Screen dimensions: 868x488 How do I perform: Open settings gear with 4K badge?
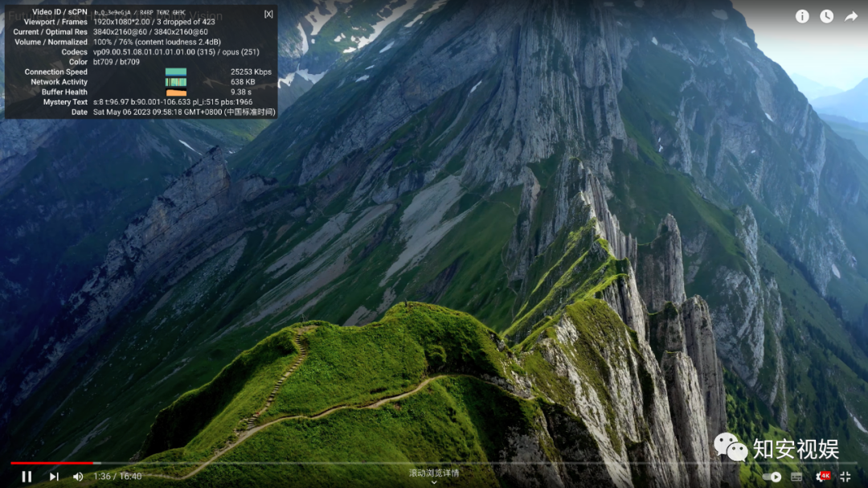(x=823, y=477)
